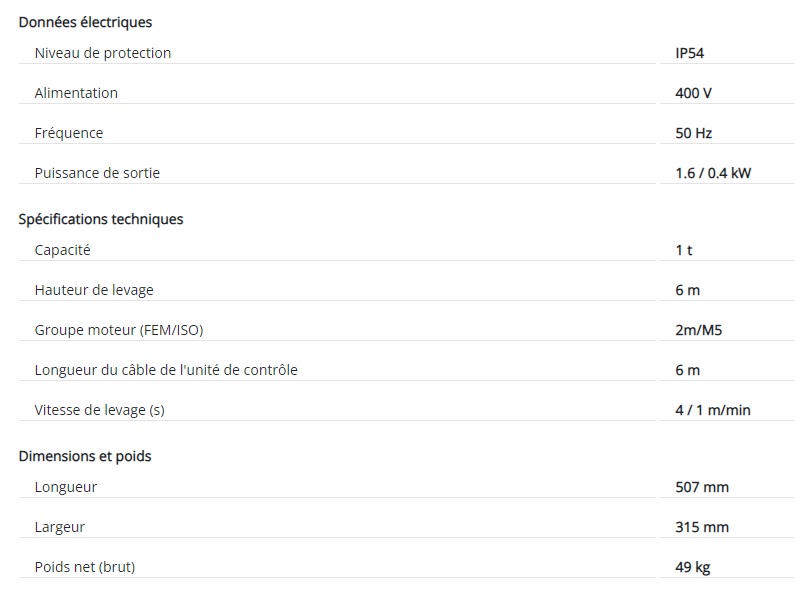Viewport: 794px width, 596px height.
Task: Click the "Données électriques" section heading
Action: point(86,22)
